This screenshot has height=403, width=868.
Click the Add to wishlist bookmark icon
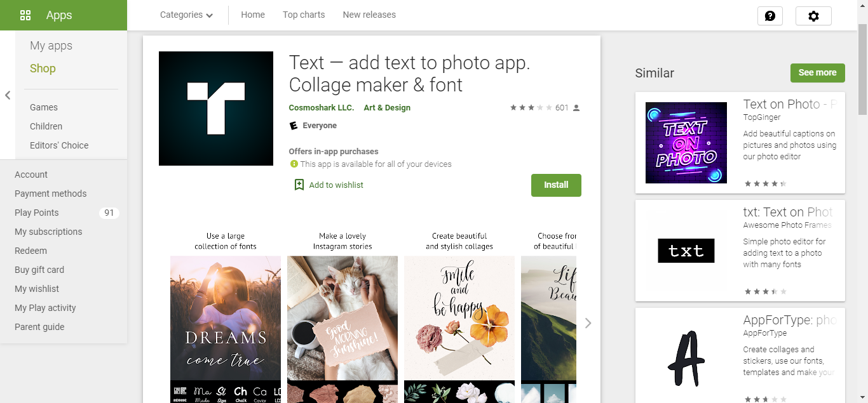pyautogui.click(x=299, y=185)
